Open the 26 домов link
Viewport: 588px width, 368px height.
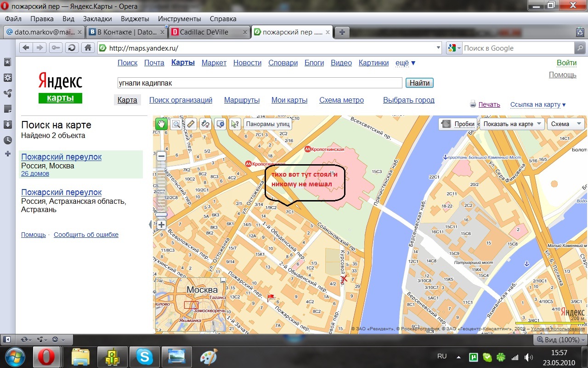(x=35, y=173)
